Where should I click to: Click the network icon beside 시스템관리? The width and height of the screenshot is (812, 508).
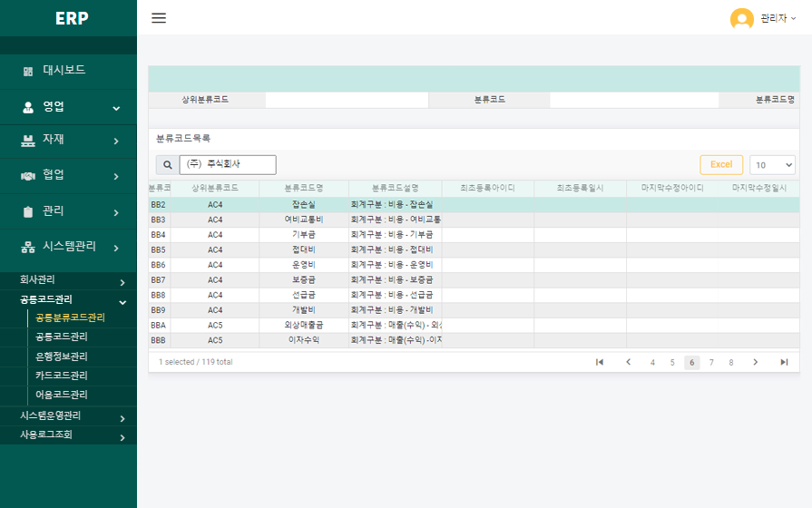click(x=28, y=247)
